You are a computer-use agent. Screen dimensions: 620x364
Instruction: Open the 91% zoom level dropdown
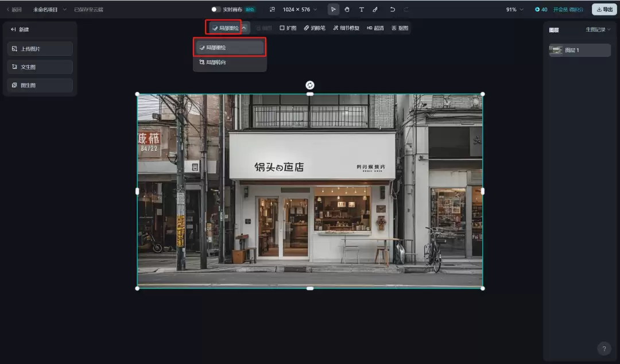[x=515, y=9]
